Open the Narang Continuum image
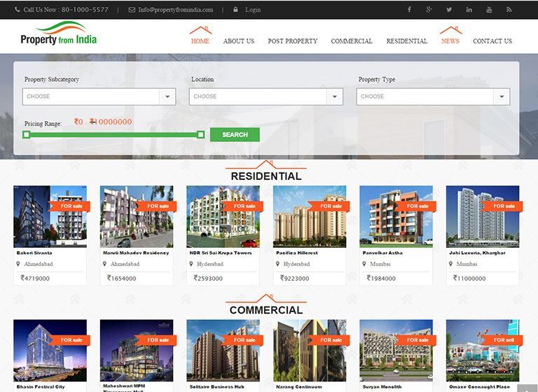 pos(310,350)
